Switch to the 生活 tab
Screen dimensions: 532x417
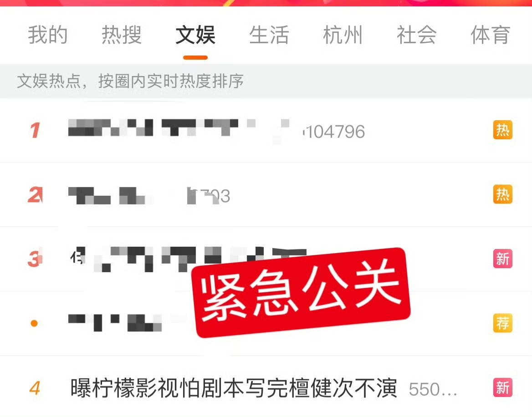coord(269,35)
